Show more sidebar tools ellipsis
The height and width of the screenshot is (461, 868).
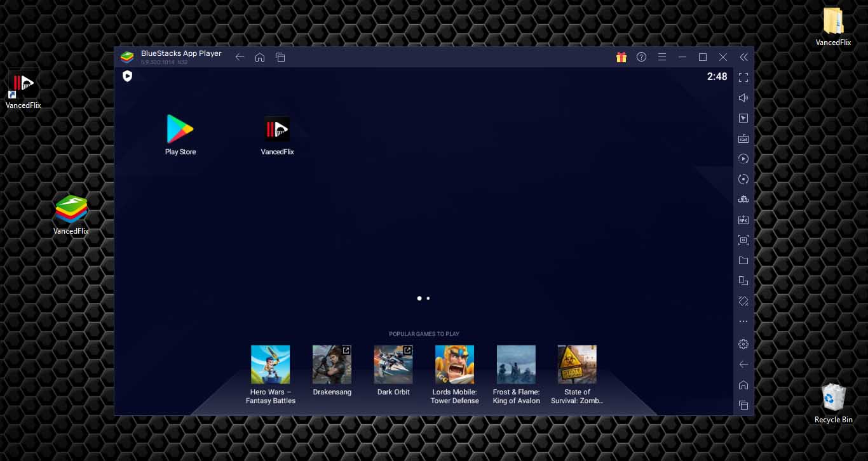pos(743,321)
